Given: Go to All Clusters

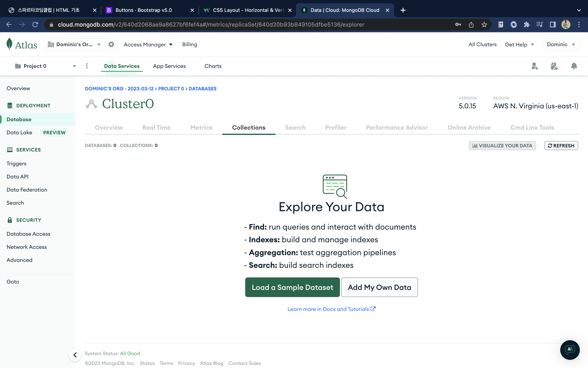Looking at the screenshot, I should (x=482, y=44).
